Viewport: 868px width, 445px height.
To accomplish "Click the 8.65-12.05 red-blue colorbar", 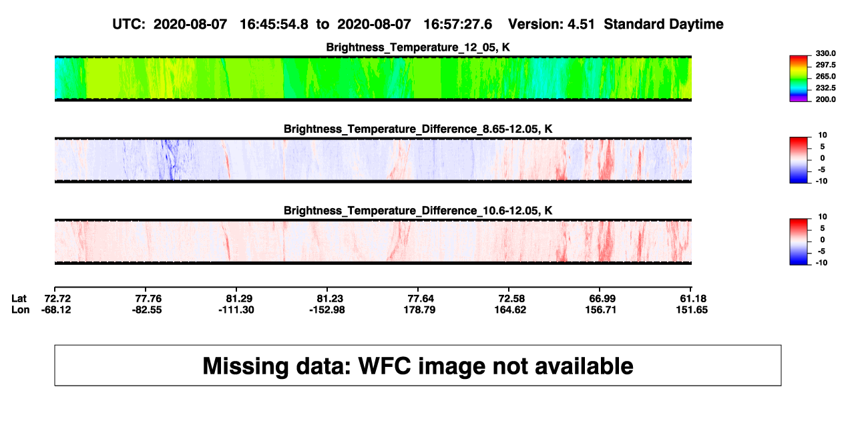I will coord(799,160).
